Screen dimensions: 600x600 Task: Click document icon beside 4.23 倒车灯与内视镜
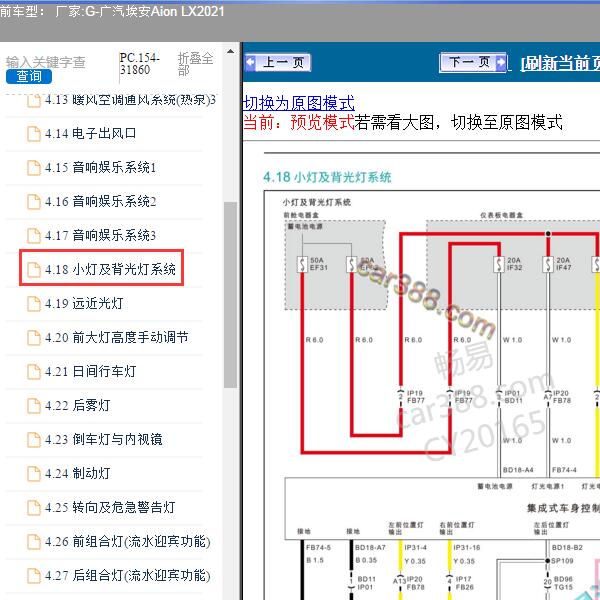tap(34, 440)
